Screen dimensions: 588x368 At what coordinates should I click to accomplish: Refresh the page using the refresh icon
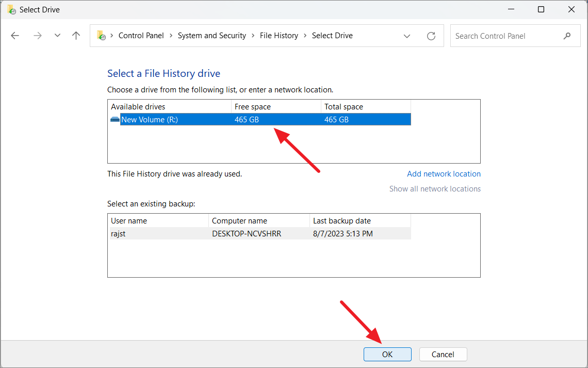431,36
